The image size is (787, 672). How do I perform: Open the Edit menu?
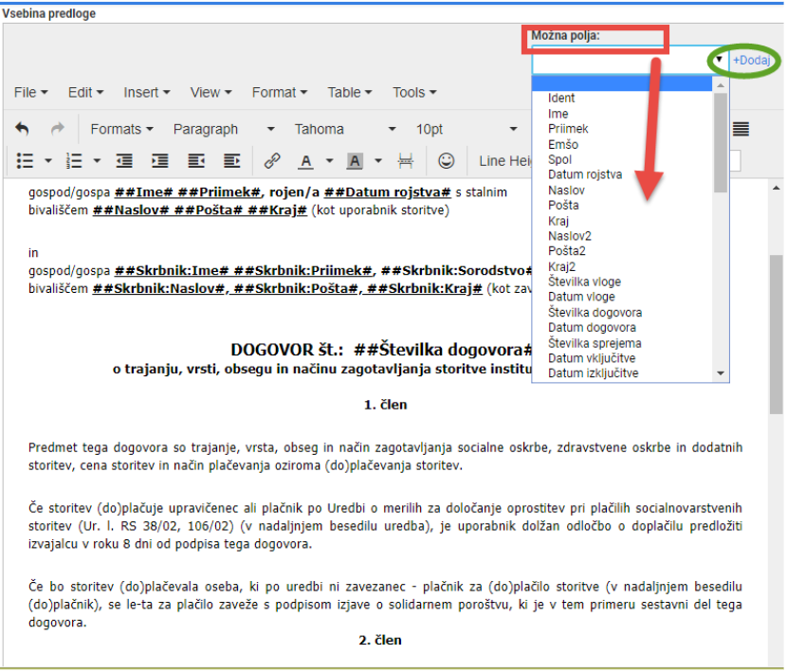tap(85, 92)
